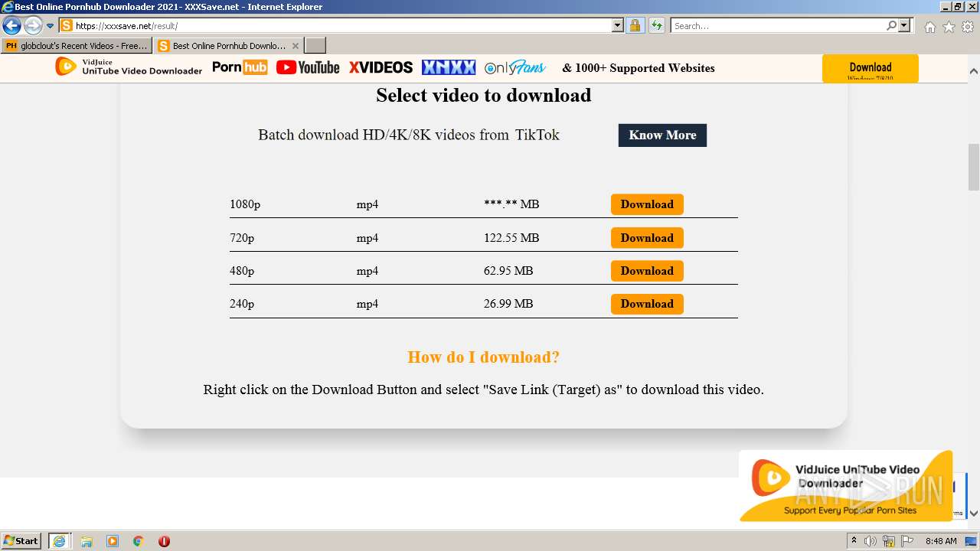Open the recent pages dropdown arrow
This screenshot has width=980, height=551.
click(x=51, y=26)
